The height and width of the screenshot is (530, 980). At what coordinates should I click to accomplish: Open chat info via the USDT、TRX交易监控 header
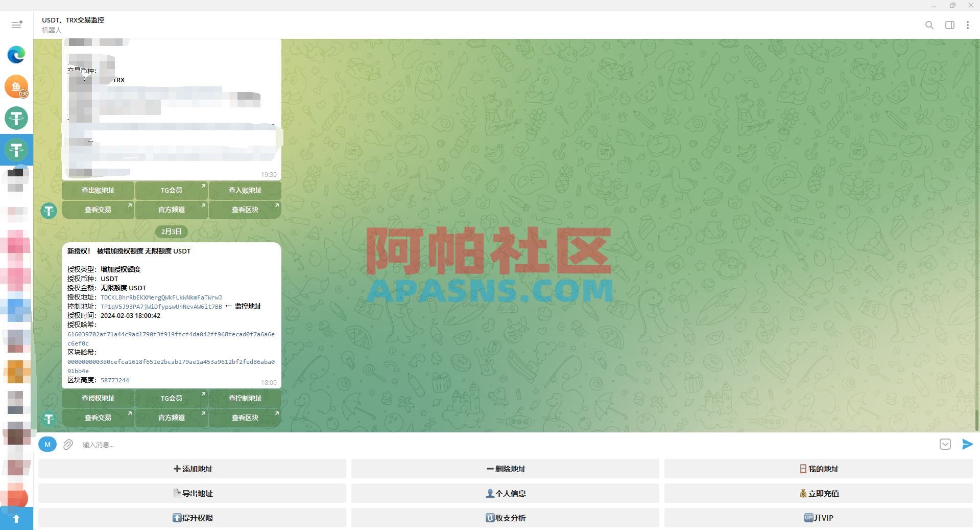coord(73,20)
